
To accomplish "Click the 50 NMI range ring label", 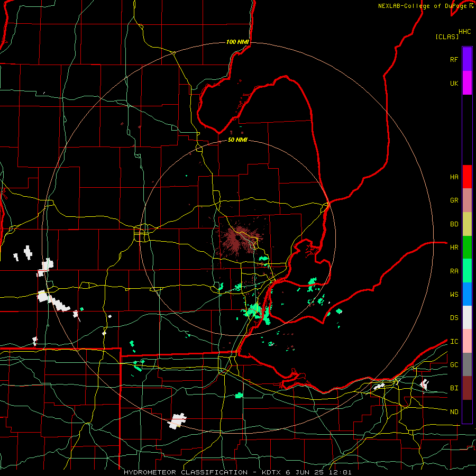I will click(237, 140).
